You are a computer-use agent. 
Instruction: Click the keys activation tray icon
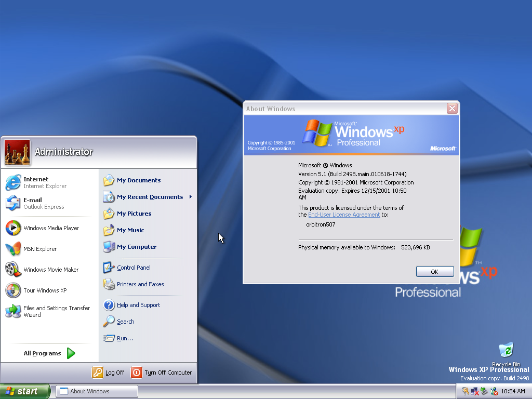point(465,391)
